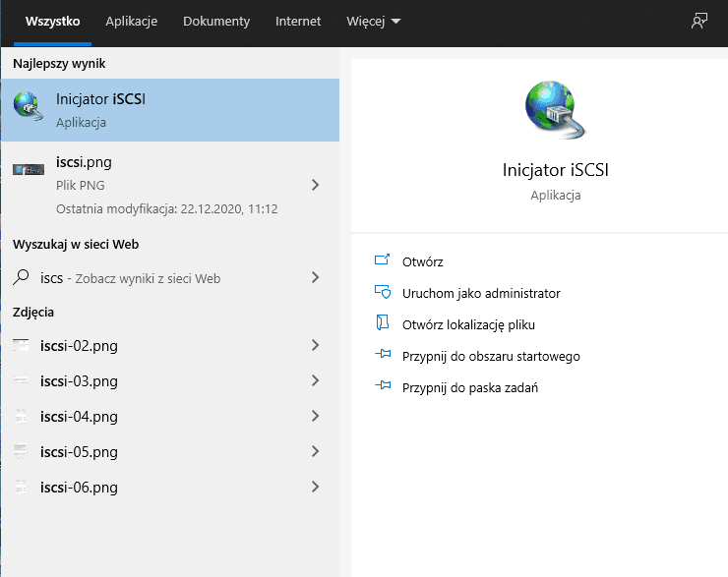Expand arrow next to iscsi-06.png
The width and height of the screenshot is (728, 577).
coord(315,487)
